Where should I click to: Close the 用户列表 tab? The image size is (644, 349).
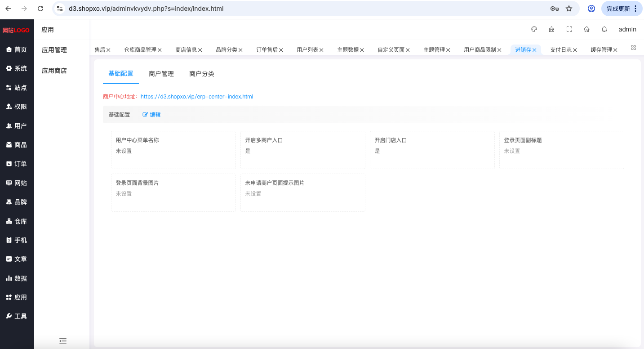point(321,50)
